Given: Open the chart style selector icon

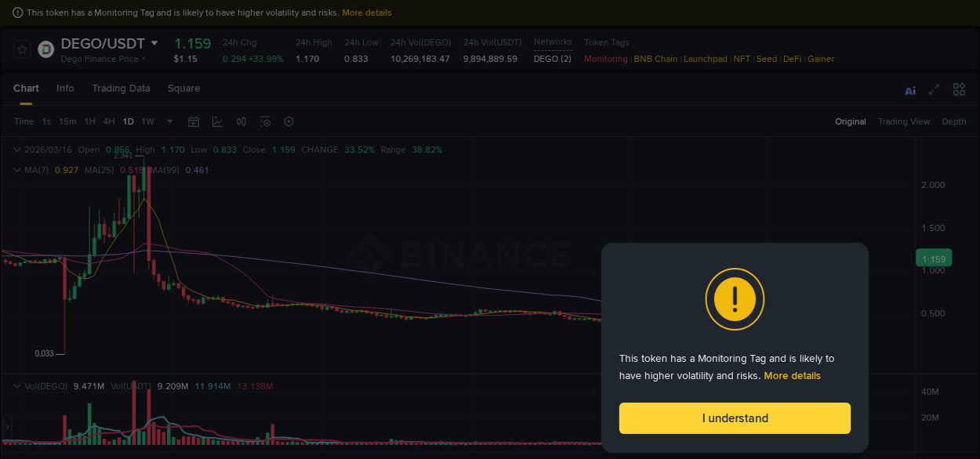Looking at the screenshot, I should (x=217, y=121).
